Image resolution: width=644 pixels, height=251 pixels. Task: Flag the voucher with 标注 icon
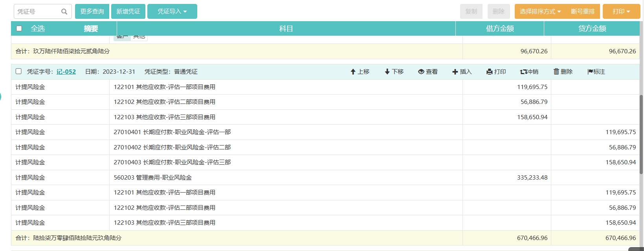coord(590,72)
